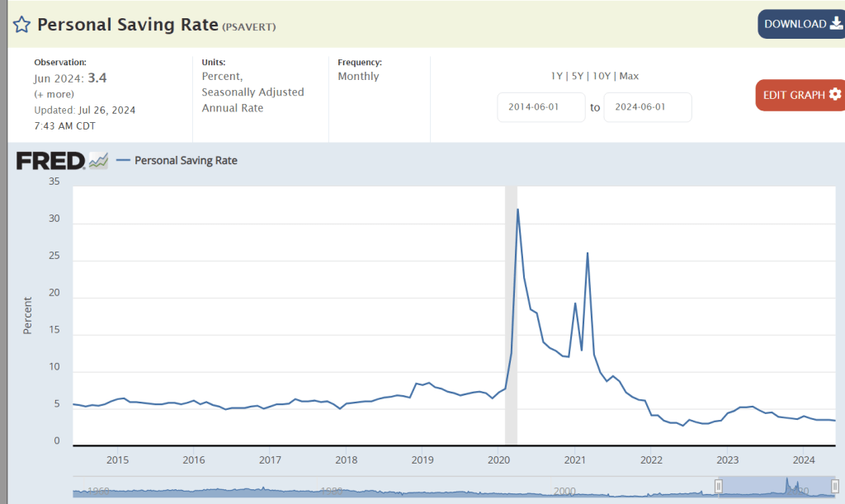Switch to the 10Y time range
This screenshot has width=845, height=504.
(602, 76)
